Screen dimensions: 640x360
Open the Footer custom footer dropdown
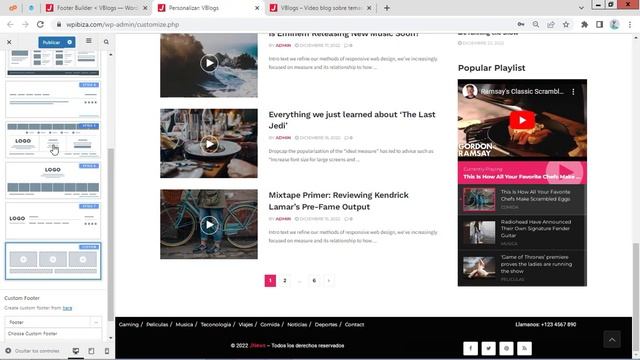click(53, 322)
